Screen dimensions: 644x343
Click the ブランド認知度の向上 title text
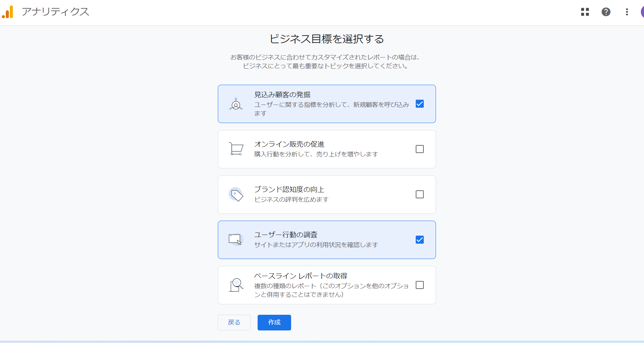[x=289, y=189]
